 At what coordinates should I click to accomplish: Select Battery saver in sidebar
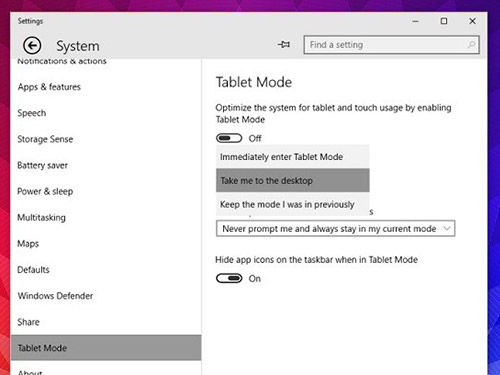tap(42, 165)
